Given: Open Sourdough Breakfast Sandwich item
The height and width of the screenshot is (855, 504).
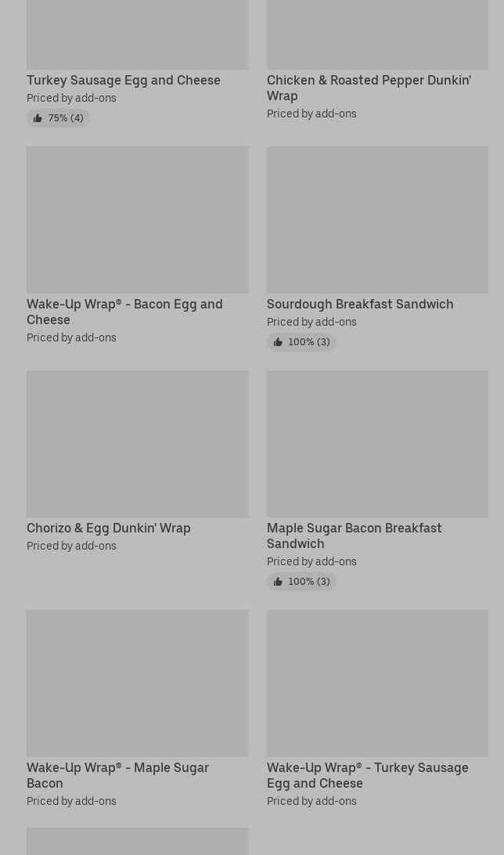Looking at the screenshot, I should point(359,304).
